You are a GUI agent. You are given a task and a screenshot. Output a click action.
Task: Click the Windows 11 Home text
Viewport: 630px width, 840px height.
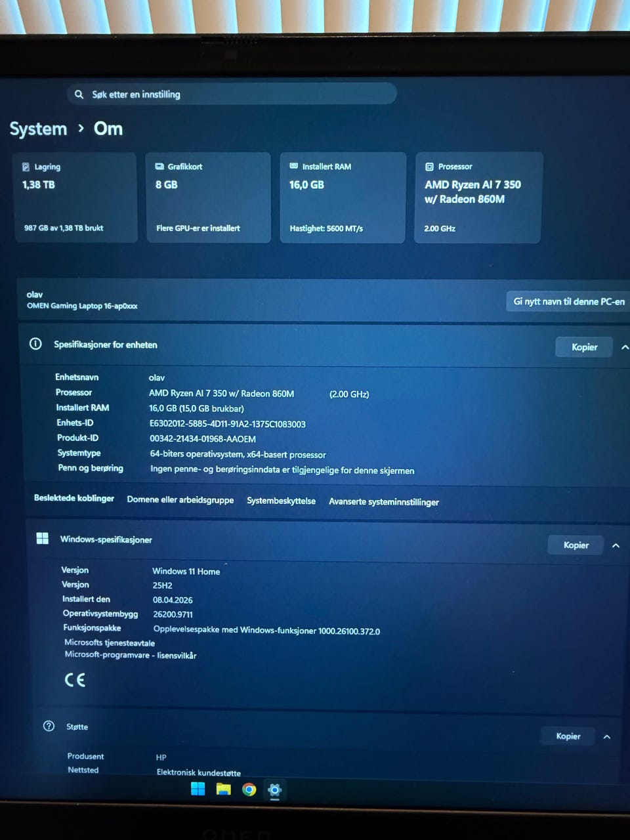[186, 572]
